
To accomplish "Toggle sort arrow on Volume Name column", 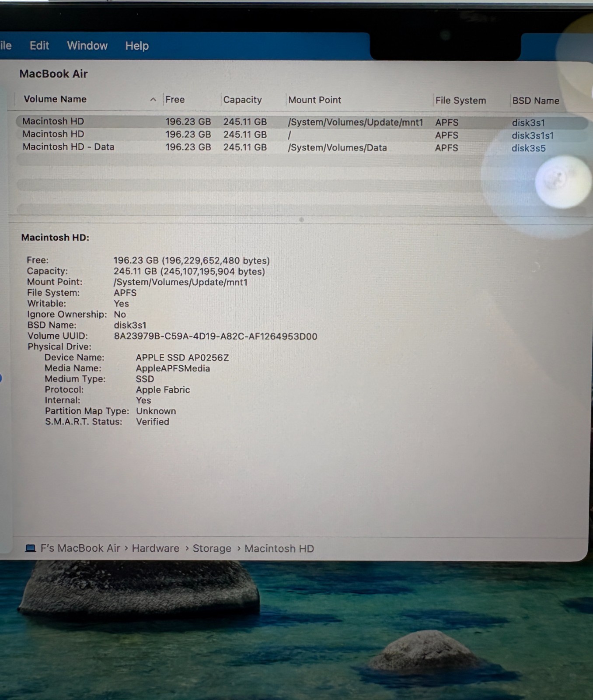I will pos(153,100).
